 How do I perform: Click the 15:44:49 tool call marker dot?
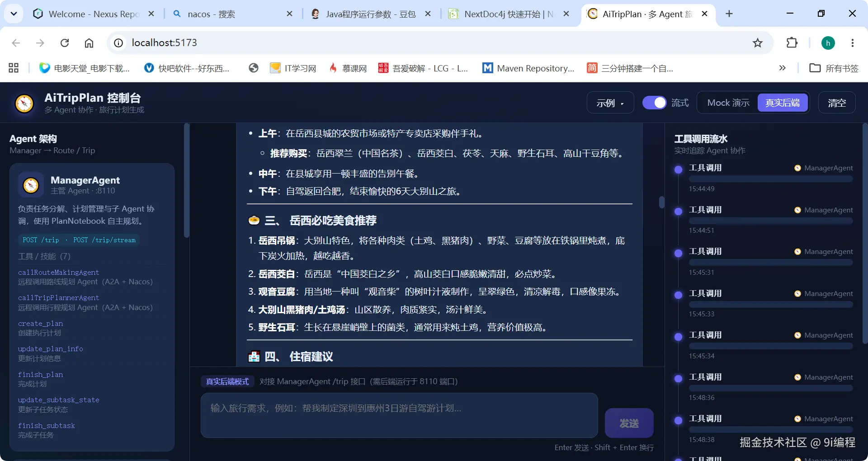click(678, 169)
